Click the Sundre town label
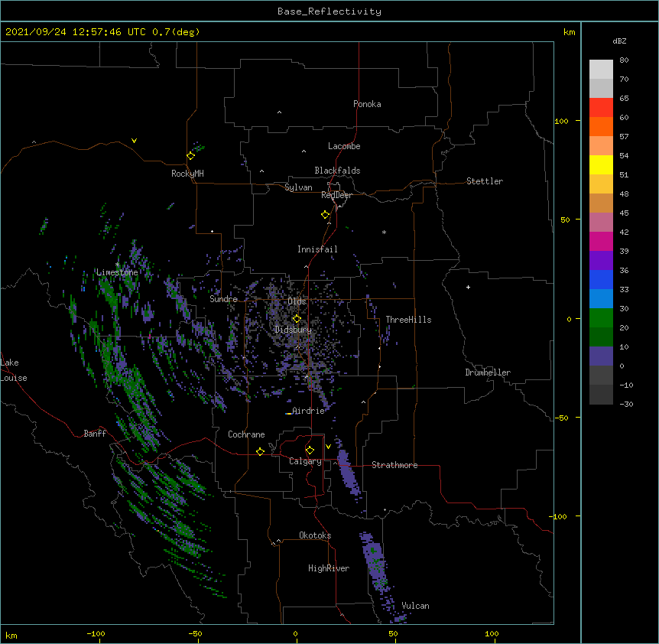Screen dimensions: 659x644 click(x=223, y=299)
